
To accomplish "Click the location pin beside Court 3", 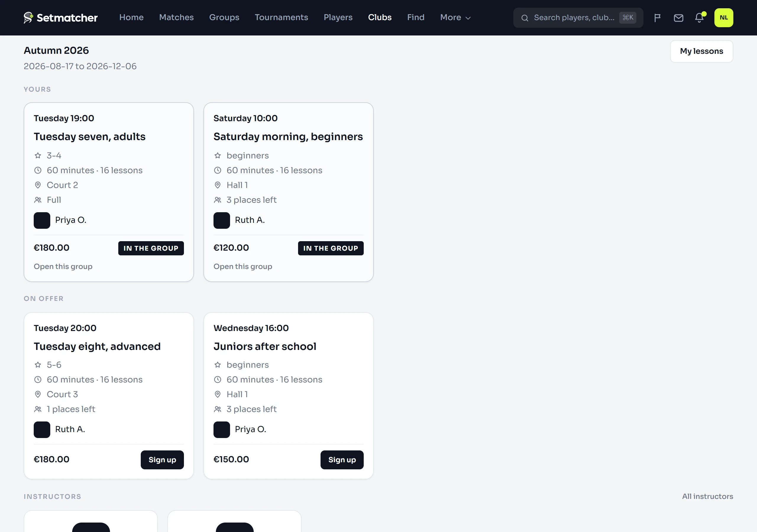I will [x=38, y=395].
